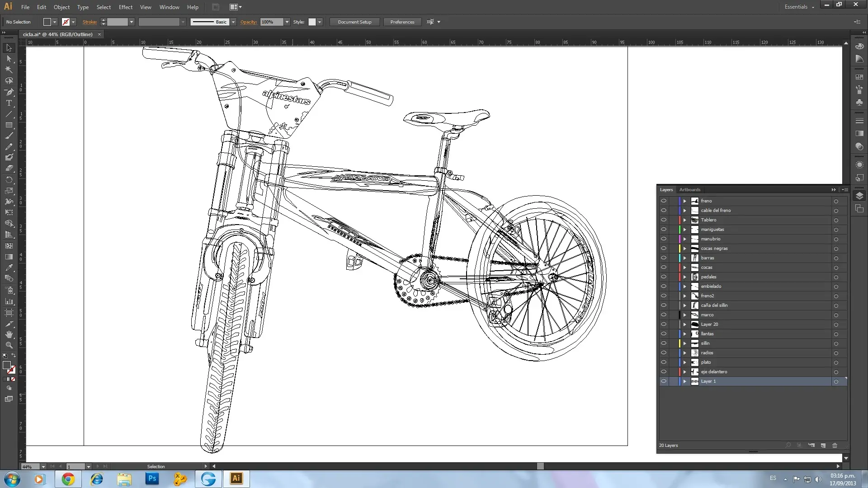Open the File menu
Viewport: 868px width, 488px height.
[25, 7]
